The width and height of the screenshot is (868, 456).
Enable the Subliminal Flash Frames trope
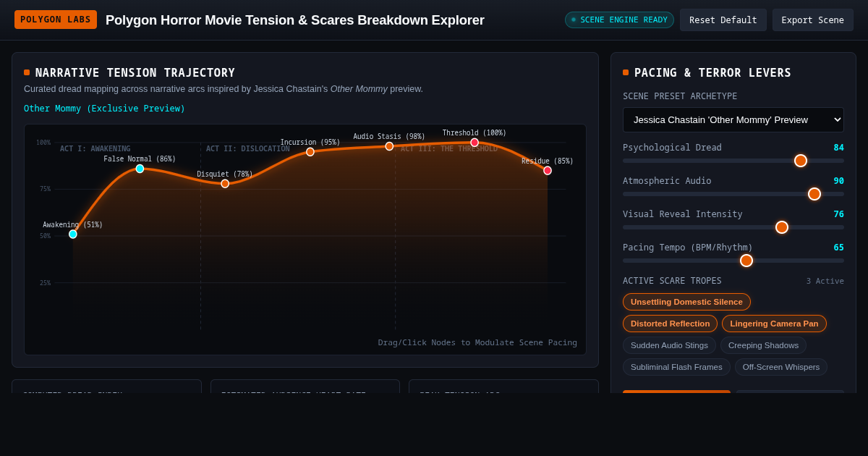tap(676, 367)
